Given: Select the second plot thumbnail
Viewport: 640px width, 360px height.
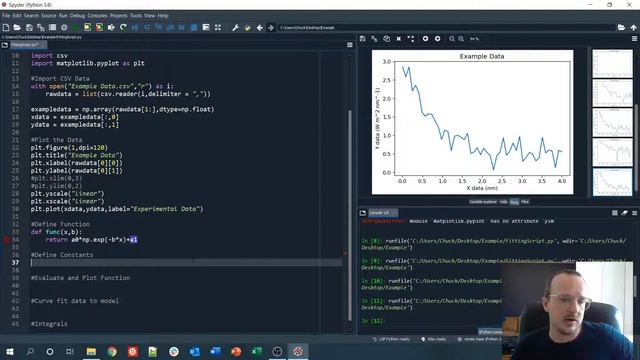Looking at the screenshot, I should 612,93.
